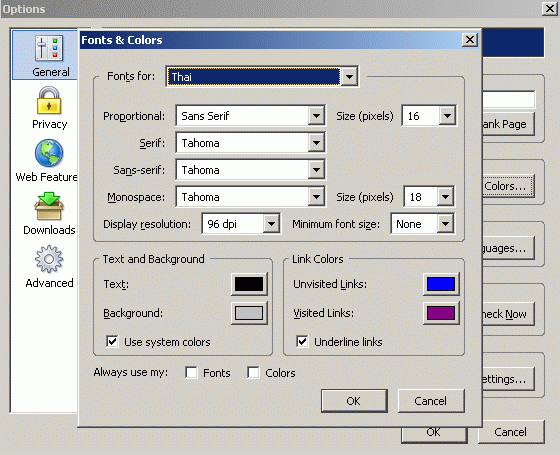Toggle Underline links checkbox
The width and height of the screenshot is (560, 455).
point(302,341)
